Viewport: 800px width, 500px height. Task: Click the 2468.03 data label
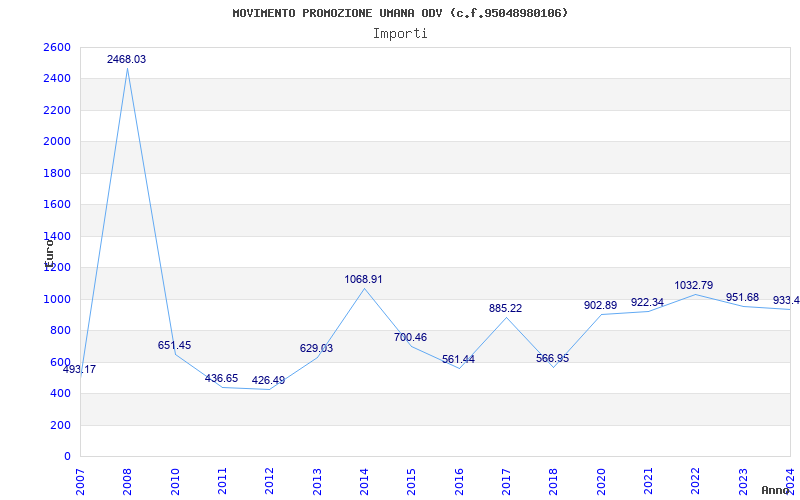click(126, 59)
